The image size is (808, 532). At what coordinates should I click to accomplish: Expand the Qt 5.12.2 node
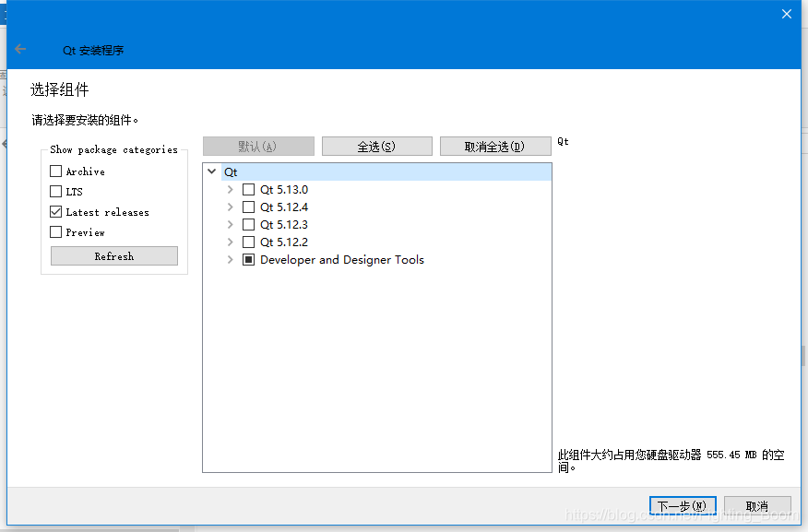pyautogui.click(x=230, y=242)
